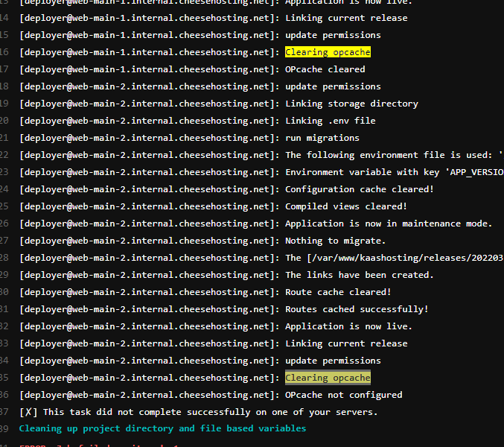Click Application is now in maintenance mode text
Screen dimensions: 504x447
tap(389, 223)
